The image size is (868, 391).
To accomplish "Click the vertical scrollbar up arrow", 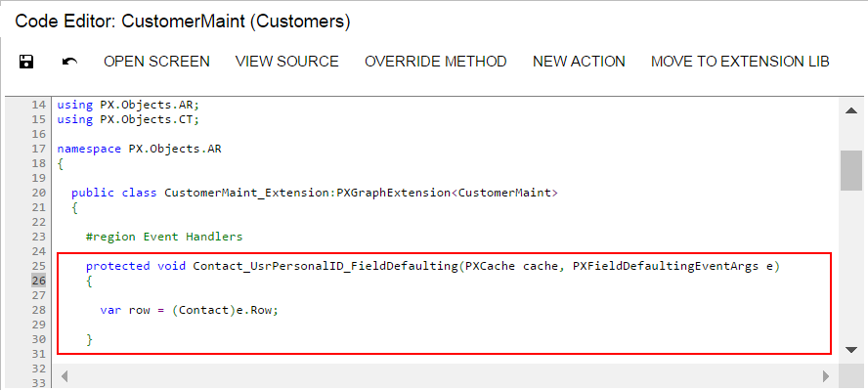I will point(850,111).
